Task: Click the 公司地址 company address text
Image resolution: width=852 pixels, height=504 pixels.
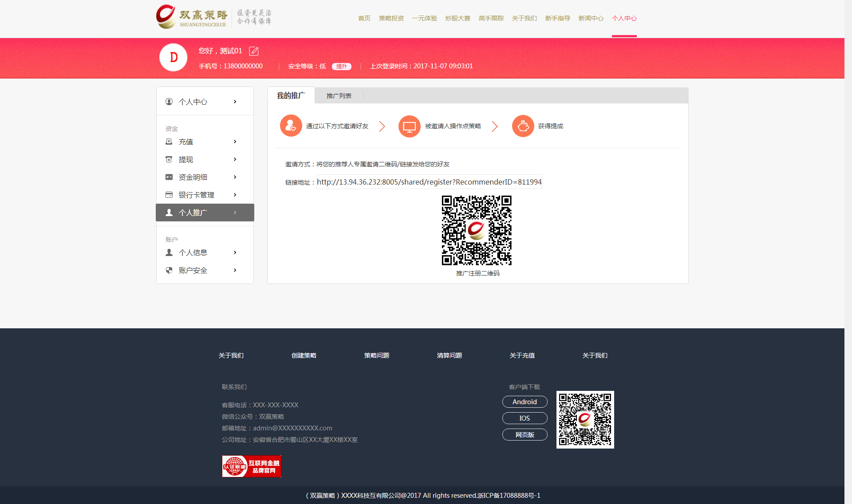Action: (x=290, y=440)
